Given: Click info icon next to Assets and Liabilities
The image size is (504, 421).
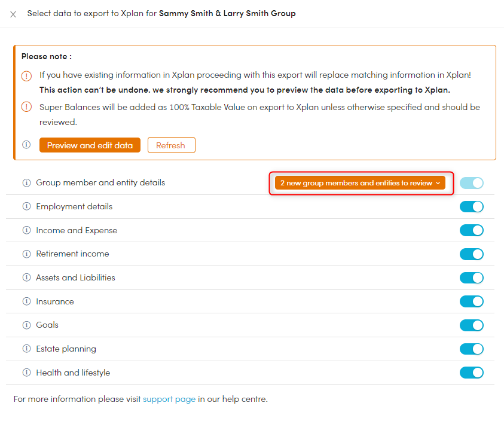Looking at the screenshot, I should tap(26, 277).
